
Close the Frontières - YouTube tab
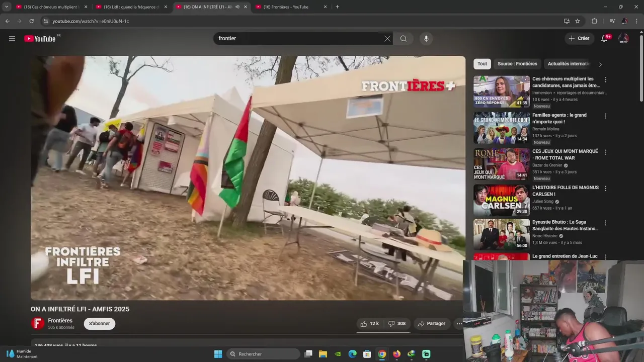(x=325, y=7)
